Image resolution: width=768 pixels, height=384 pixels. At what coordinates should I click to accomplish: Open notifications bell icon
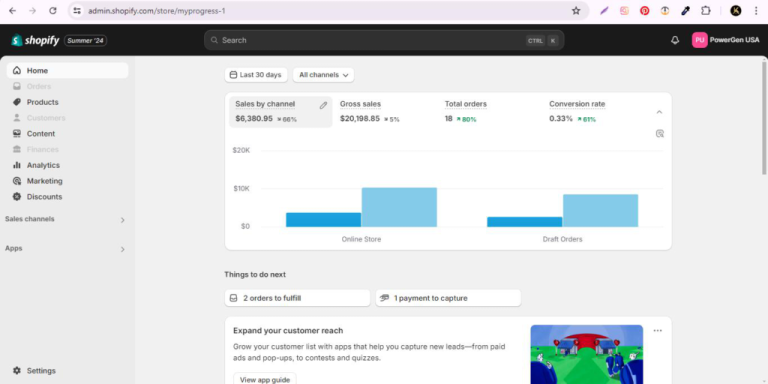(x=675, y=40)
